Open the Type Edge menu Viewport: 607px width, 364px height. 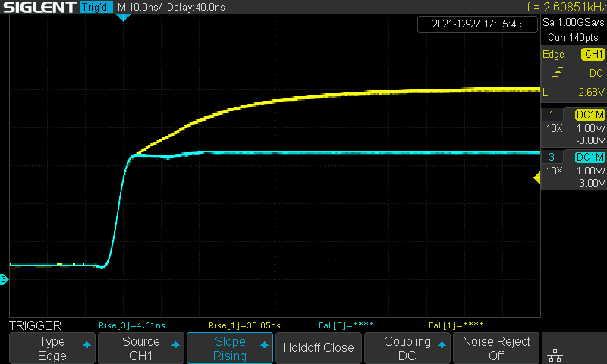52,348
